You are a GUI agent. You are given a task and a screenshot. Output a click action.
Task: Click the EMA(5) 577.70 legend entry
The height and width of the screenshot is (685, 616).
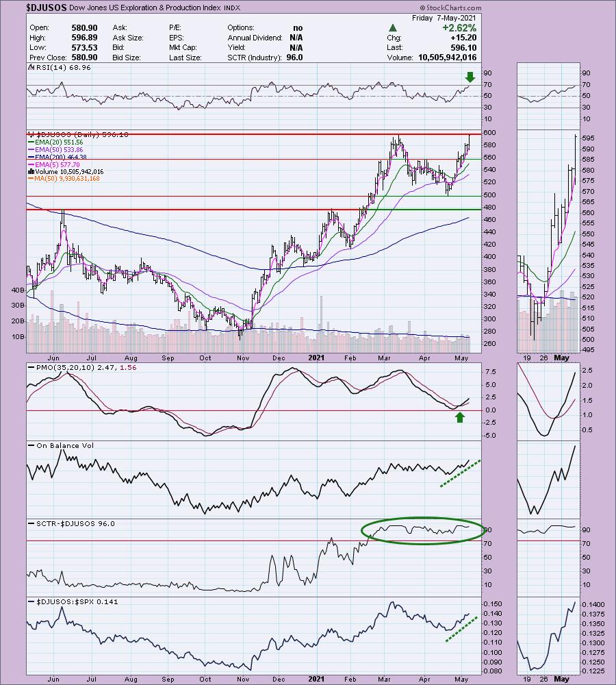click(x=53, y=164)
